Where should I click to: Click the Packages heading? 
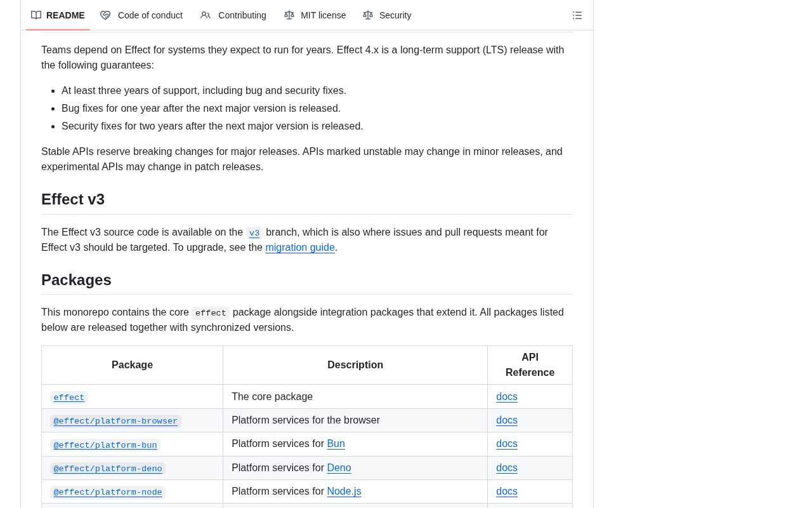(76, 280)
